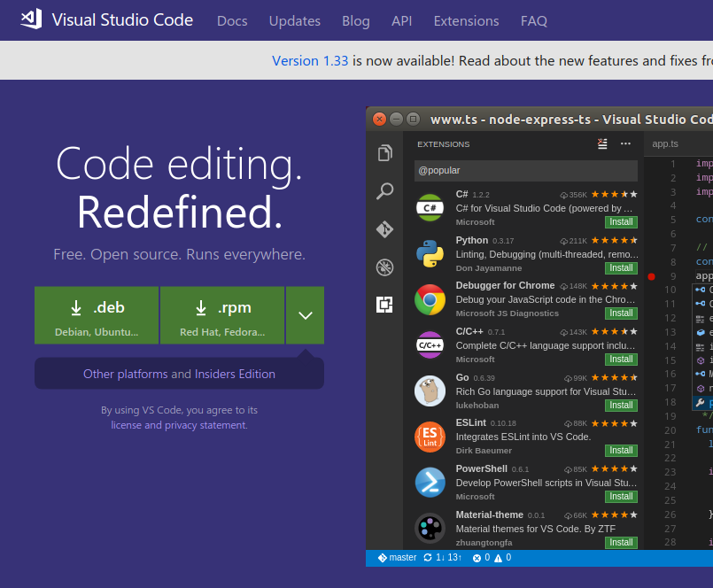Open Other platforms and Insiders Edition link
This screenshot has height=588, width=713.
(x=179, y=374)
